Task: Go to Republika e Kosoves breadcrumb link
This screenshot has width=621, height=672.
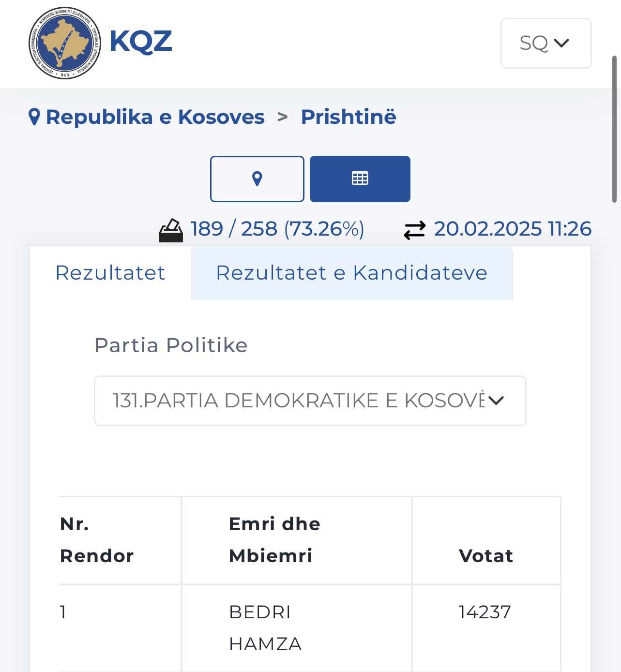Action: tap(155, 117)
